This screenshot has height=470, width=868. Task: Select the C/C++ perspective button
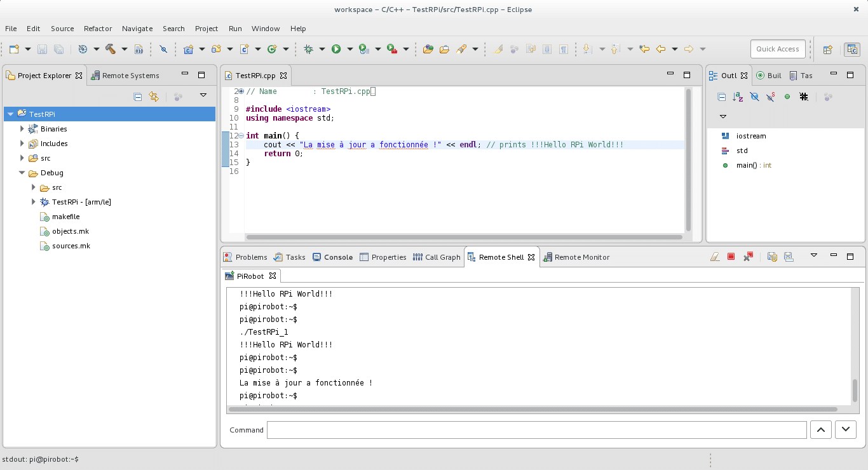click(x=851, y=49)
